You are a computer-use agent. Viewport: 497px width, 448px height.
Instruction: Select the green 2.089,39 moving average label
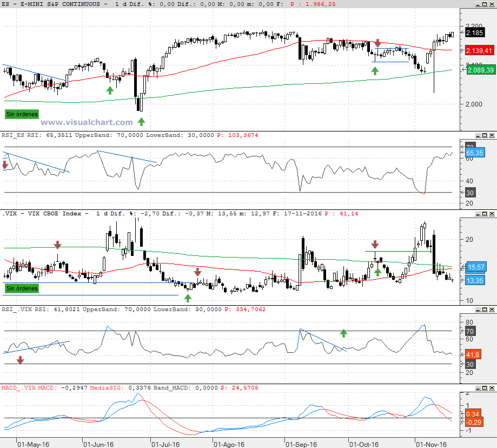click(481, 70)
